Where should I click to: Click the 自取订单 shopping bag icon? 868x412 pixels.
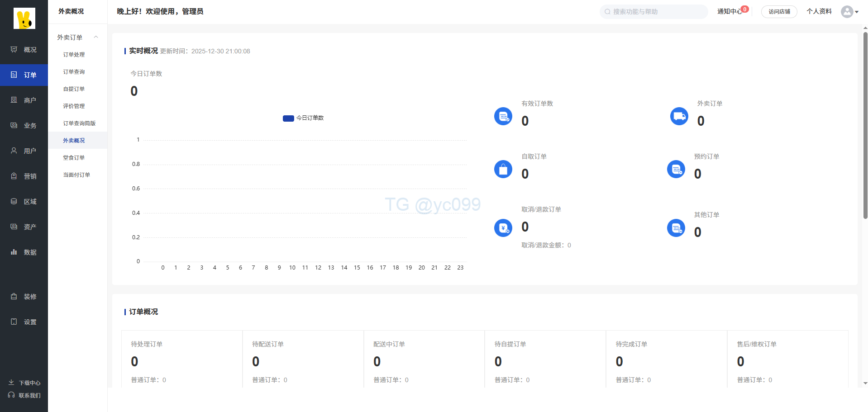coord(503,169)
